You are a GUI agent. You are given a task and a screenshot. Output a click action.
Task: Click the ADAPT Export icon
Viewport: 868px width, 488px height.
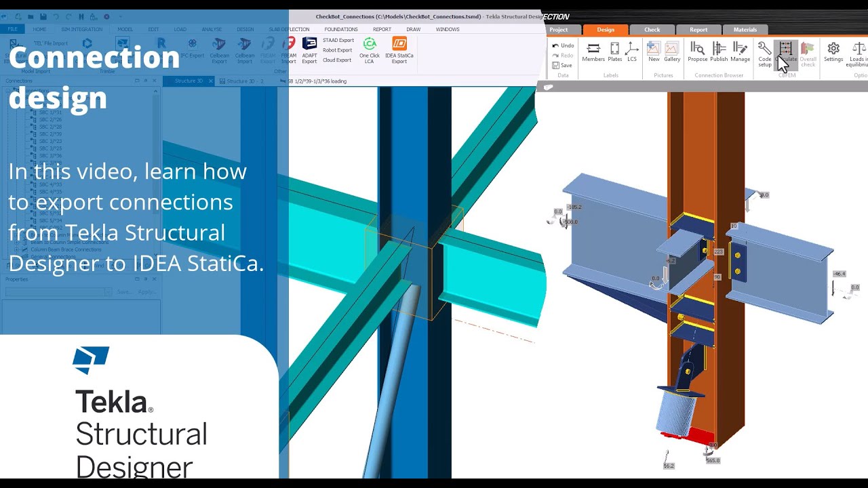309,45
